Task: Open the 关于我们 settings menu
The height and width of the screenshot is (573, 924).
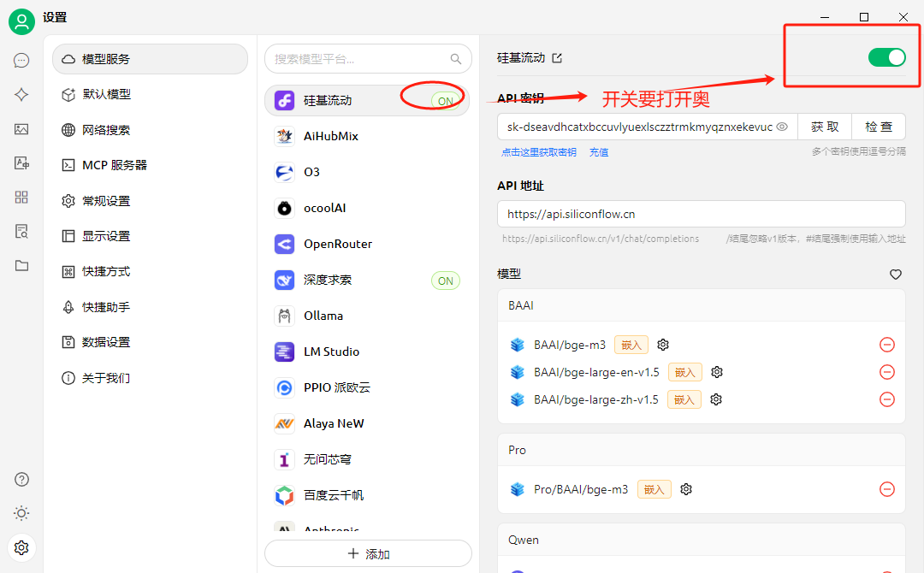Action: (x=151, y=377)
